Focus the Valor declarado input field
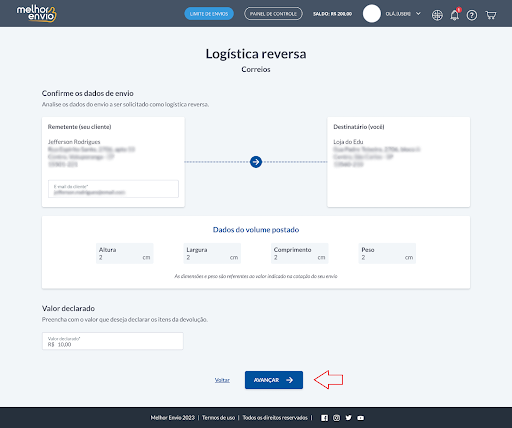This screenshot has height=428, width=512. point(113,341)
